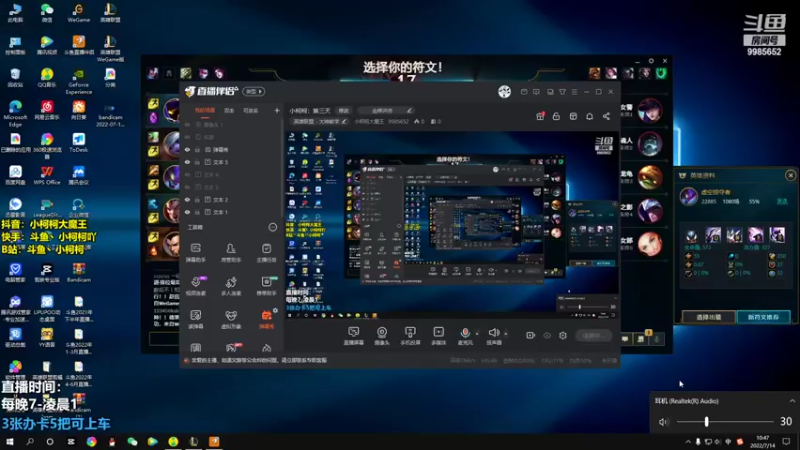The image size is (800, 450).
Task: Open the GeForce Experience desktop icon
Action: [x=79, y=82]
